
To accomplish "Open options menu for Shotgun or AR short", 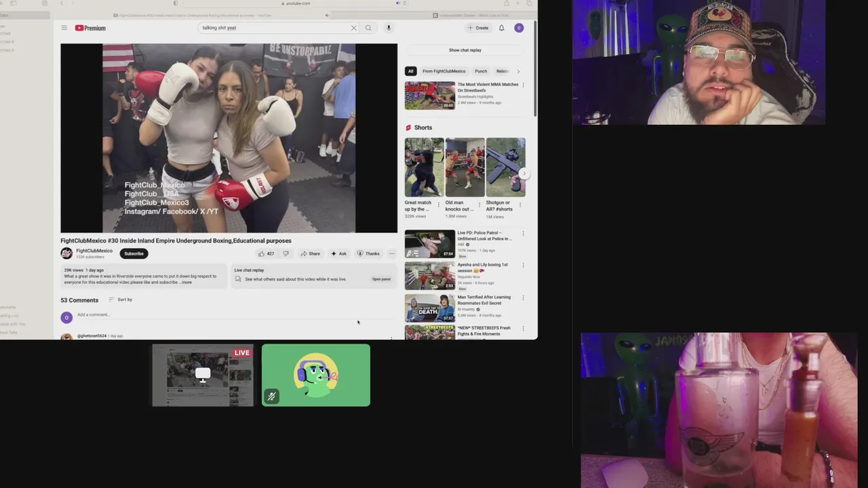I will pyautogui.click(x=520, y=204).
